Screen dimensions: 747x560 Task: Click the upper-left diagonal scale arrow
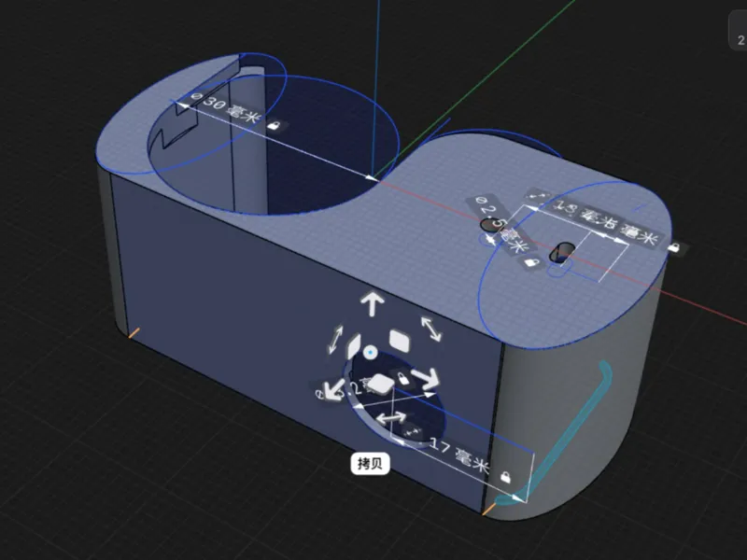point(336,339)
